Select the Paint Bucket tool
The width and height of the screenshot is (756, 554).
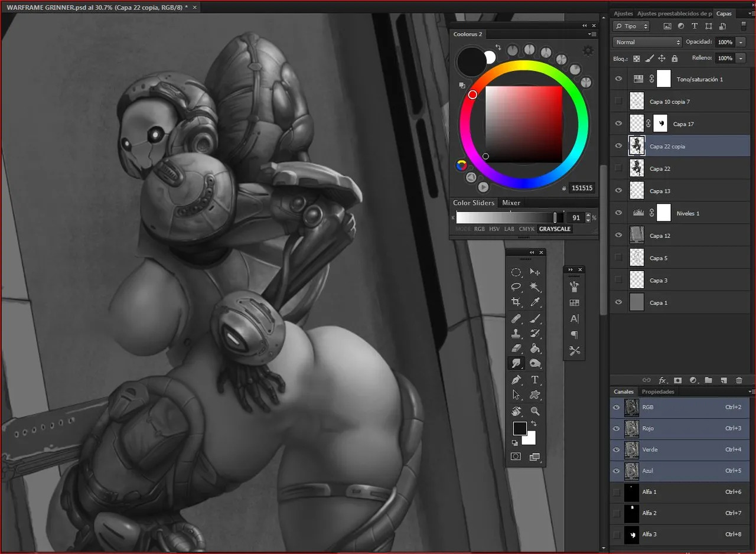coord(535,348)
